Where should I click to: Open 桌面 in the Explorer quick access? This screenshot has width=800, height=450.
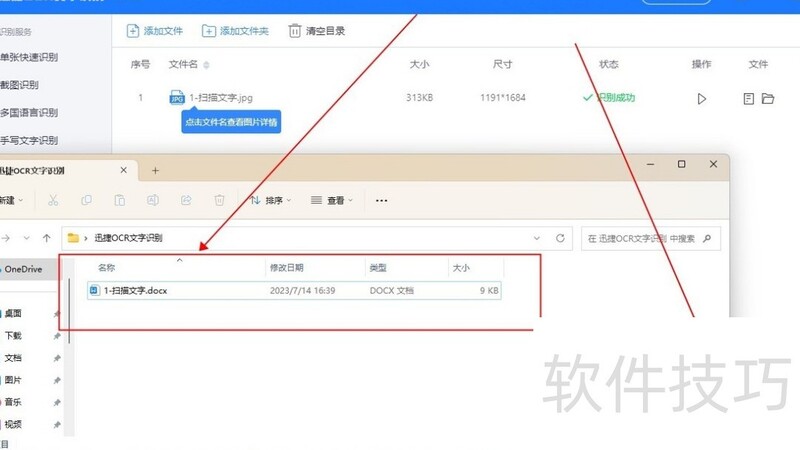(x=13, y=313)
